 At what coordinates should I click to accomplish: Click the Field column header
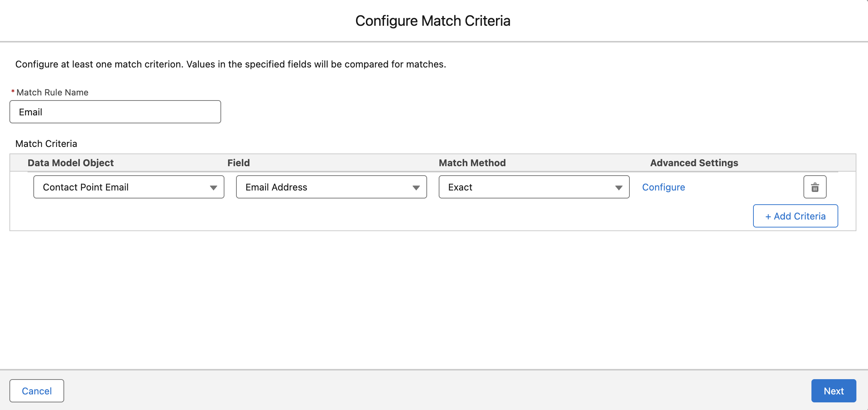point(239,163)
